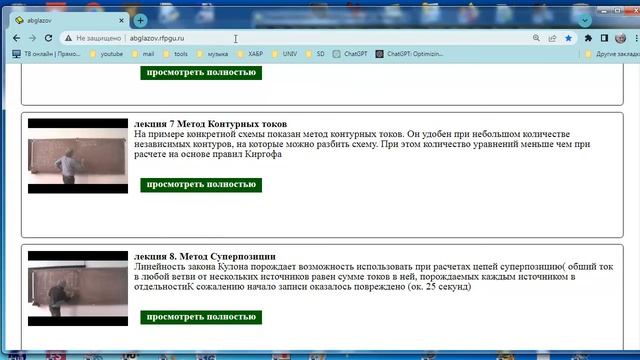The width and height of the screenshot is (640, 360).
Task: Click 'просмотреть полностью' for лекция 8
Action: click(201, 317)
